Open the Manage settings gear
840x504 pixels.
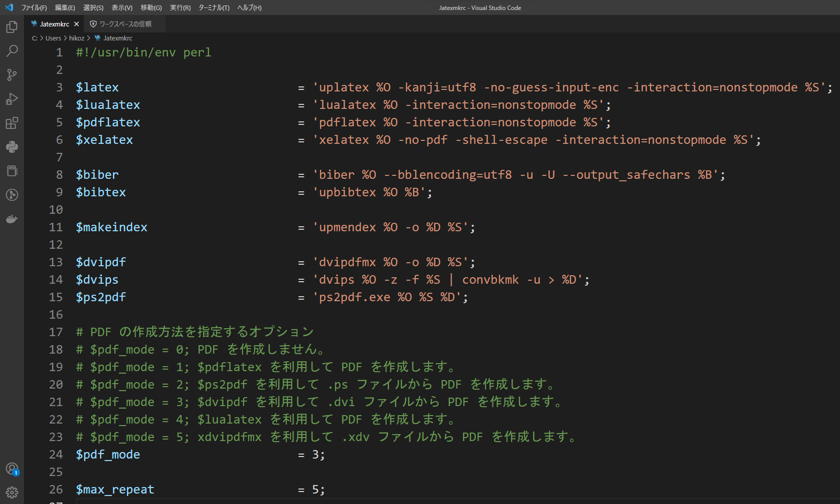point(12,493)
